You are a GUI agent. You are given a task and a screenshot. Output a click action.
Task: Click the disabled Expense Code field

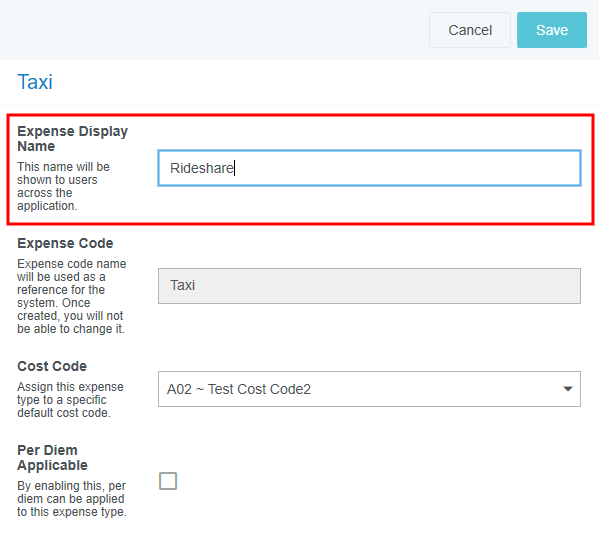pos(369,286)
